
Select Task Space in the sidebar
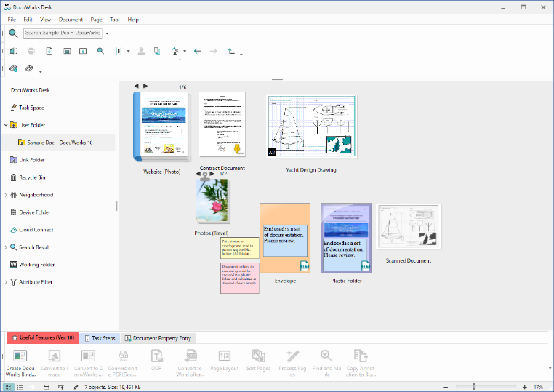tap(31, 108)
